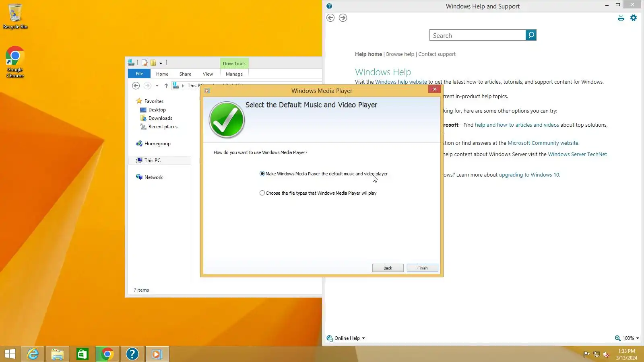Open Recent places under Favorites
644x362 pixels.
(163, 127)
